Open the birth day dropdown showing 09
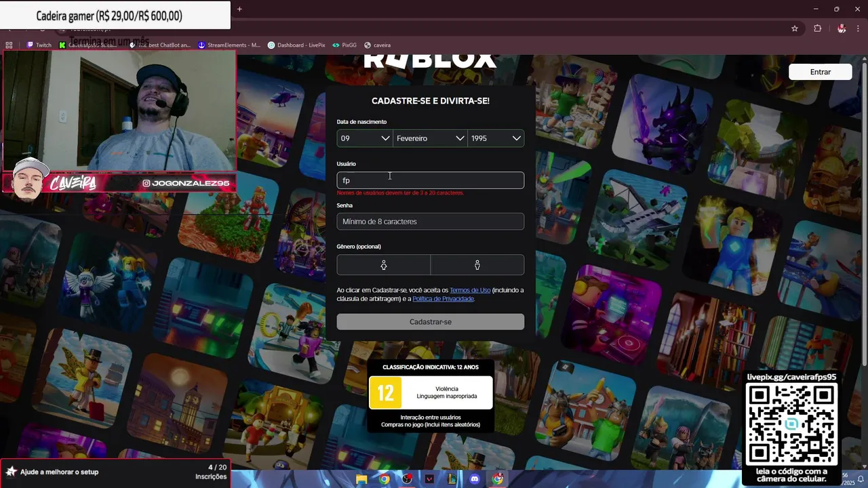868x488 pixels. pos(365,138)
